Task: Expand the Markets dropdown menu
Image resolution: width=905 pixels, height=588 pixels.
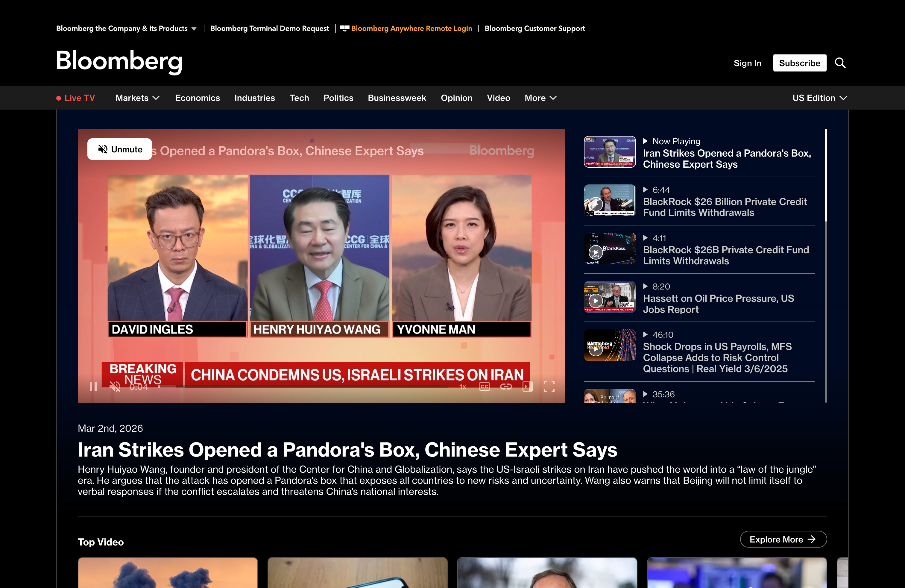Action: tap(137, 98)
